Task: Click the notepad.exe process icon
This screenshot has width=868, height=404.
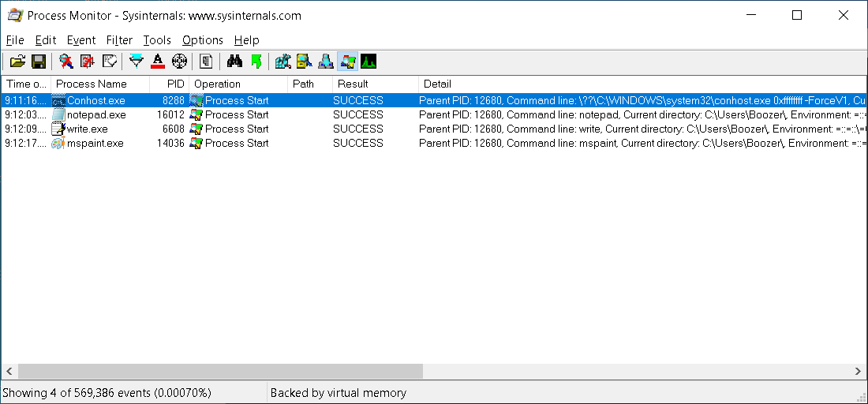Action: click(x=58, y=114)
